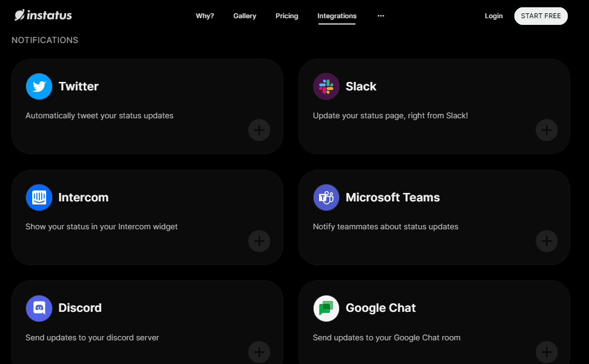The height and width of the screenshot is (364, 589).
Task: Click the Slack logo icon
Action: tap(326, 86)
